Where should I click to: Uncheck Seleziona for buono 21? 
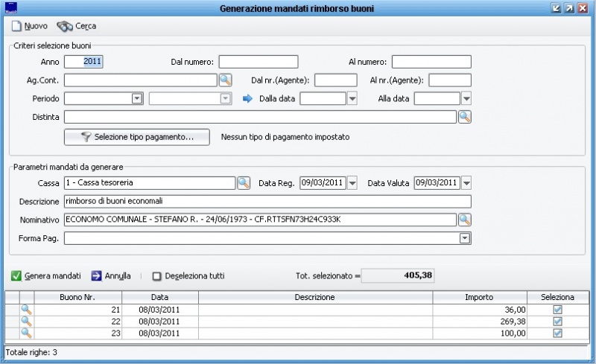(557, 310)
